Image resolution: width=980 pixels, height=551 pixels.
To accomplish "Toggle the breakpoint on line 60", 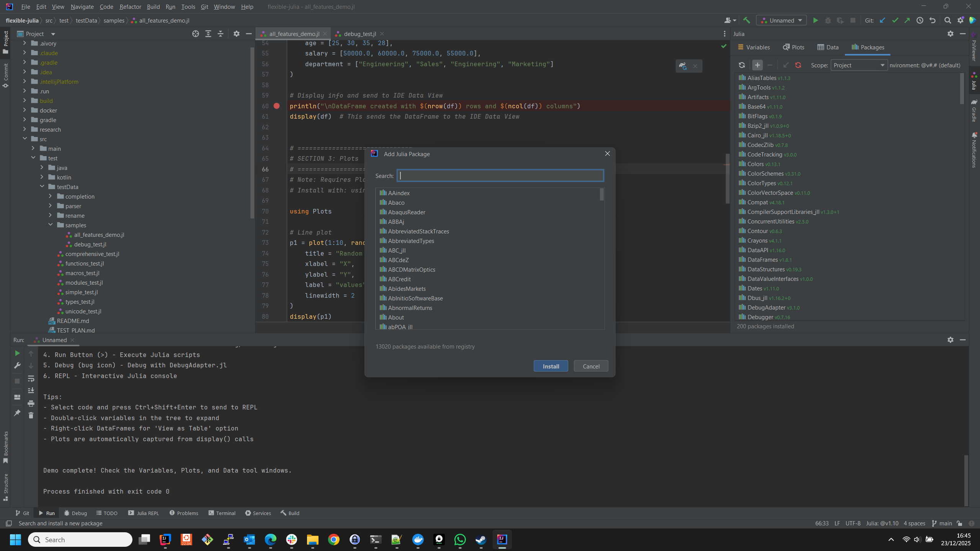I will pos(277,106).
